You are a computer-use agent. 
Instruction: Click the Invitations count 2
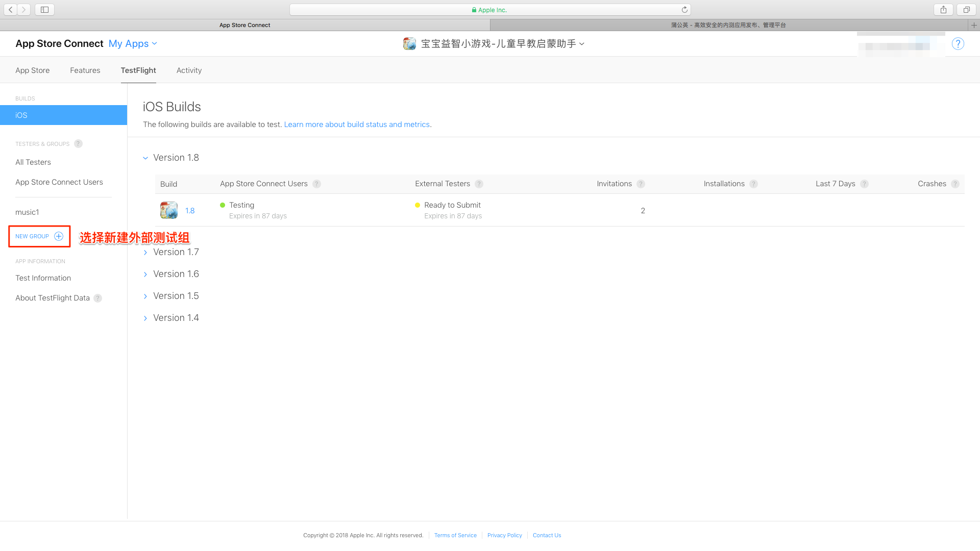pos(643,211)
